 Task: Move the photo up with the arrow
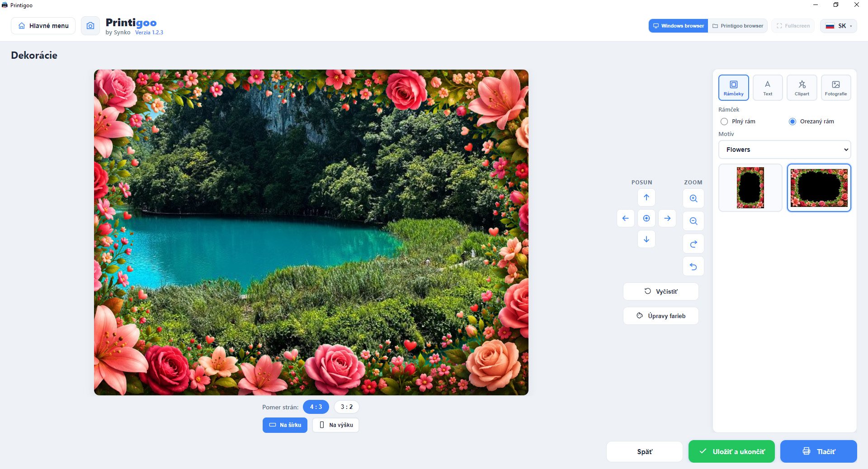pos(646,197)
